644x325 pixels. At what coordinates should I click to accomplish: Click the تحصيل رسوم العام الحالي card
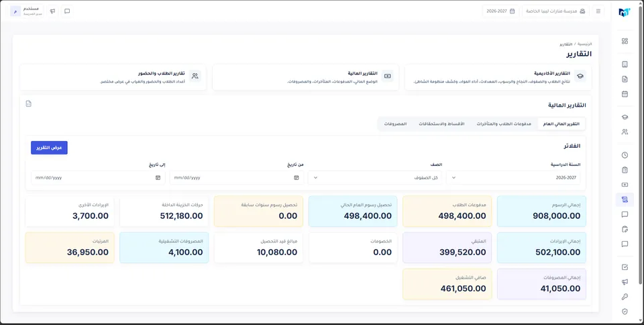tap(353, 212)
